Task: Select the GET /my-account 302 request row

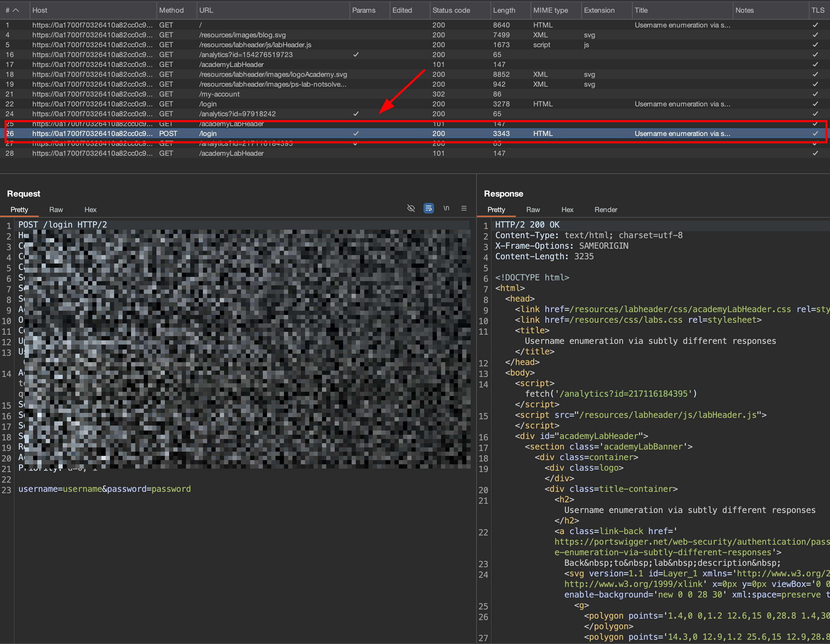Action: tap(219, 94)
